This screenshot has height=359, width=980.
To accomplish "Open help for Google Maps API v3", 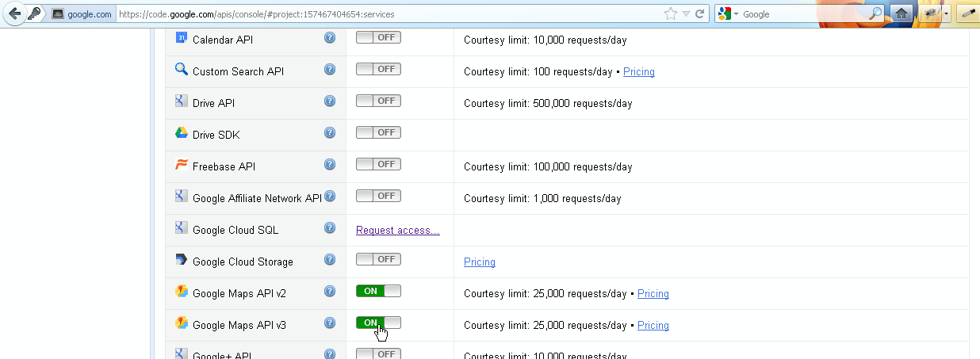I will click(330, 323).
